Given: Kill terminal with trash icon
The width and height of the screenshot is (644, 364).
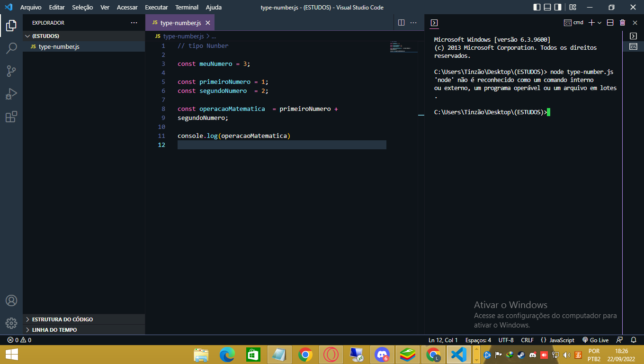Looking at the screenshot, I should 622,22.
